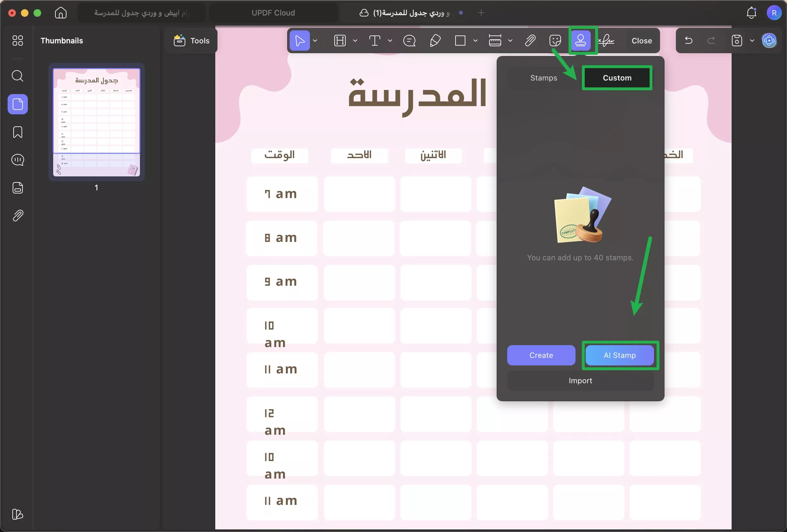Expand the heading tool dropdown

355,41
